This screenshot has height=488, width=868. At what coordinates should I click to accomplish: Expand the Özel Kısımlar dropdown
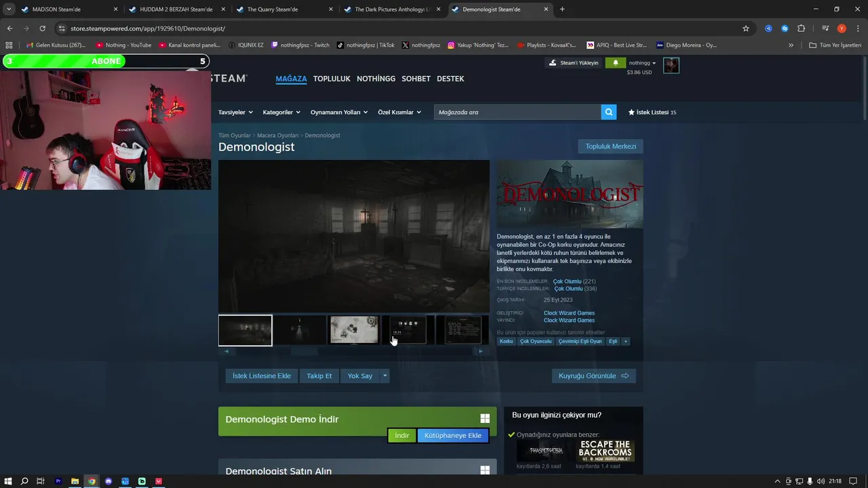[399, 112]
